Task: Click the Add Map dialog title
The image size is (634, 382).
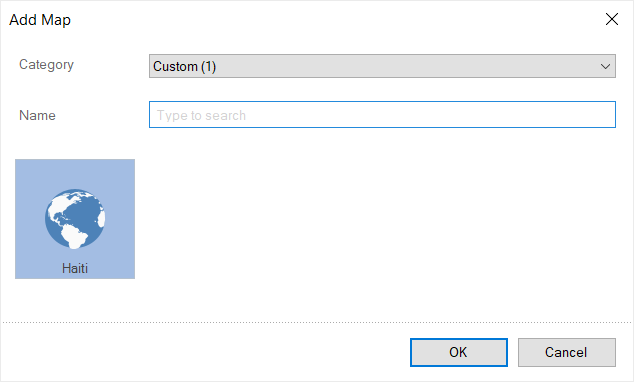Action: point(40,20)
